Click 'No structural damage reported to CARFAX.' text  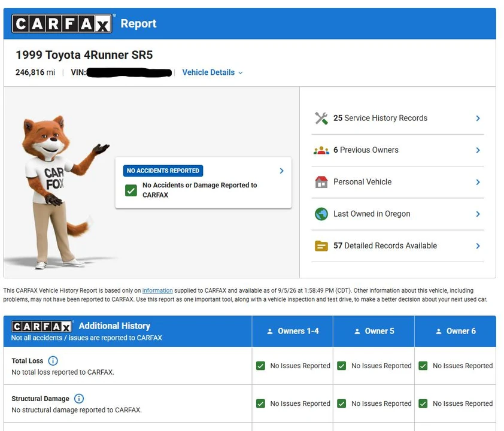(x=77, y=410)
